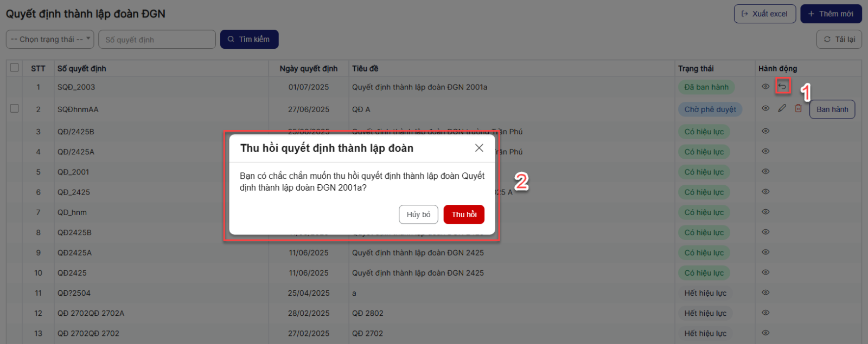This screenshot has width=868, height=344.
Task: Reload the table with Tải lại
Action: click(839, 40)
